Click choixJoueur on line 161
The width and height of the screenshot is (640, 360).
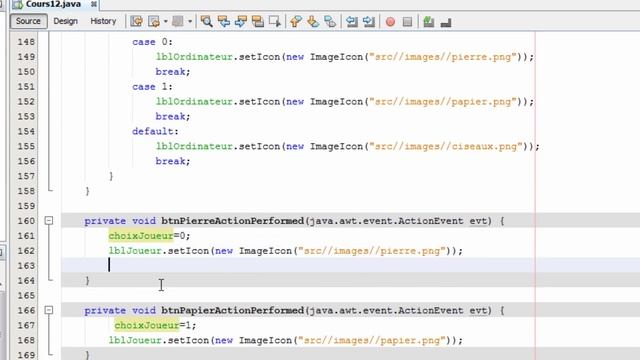141,236
